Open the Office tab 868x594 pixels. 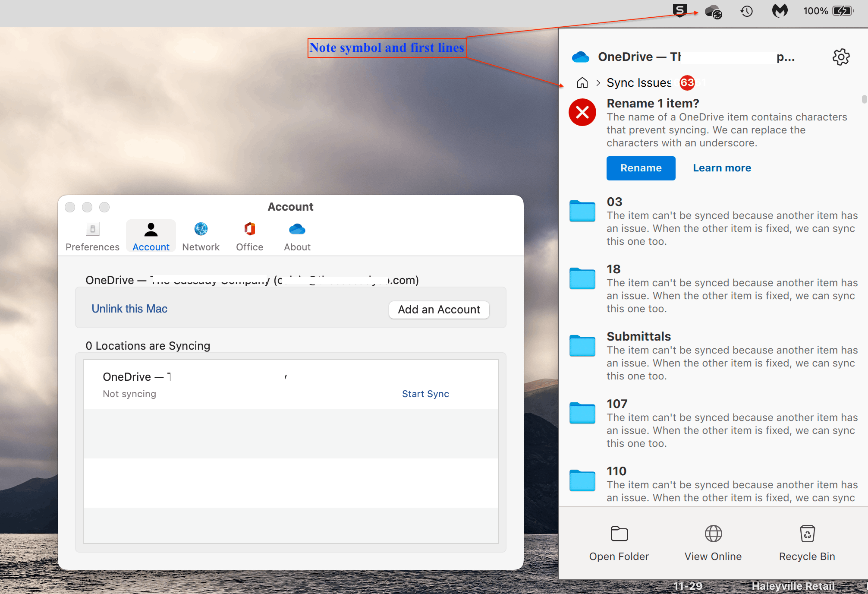click(x=250, y=237)
